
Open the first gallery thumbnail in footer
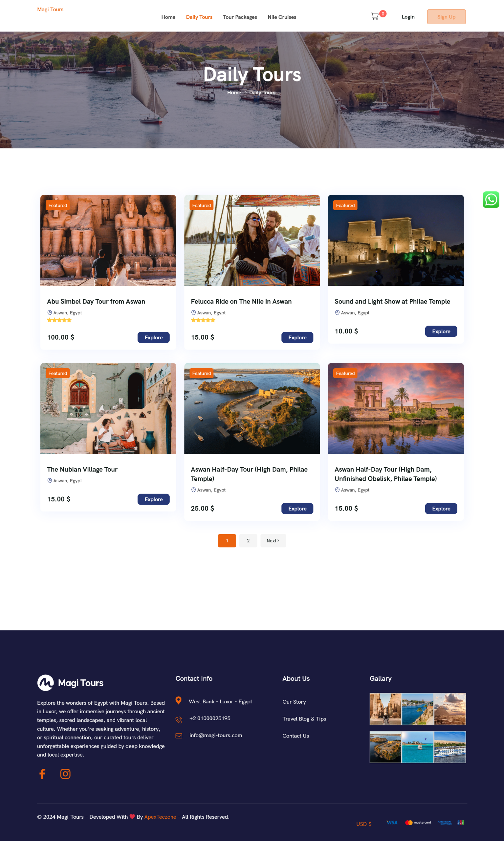pyautogui.click(x=385, y=709)
